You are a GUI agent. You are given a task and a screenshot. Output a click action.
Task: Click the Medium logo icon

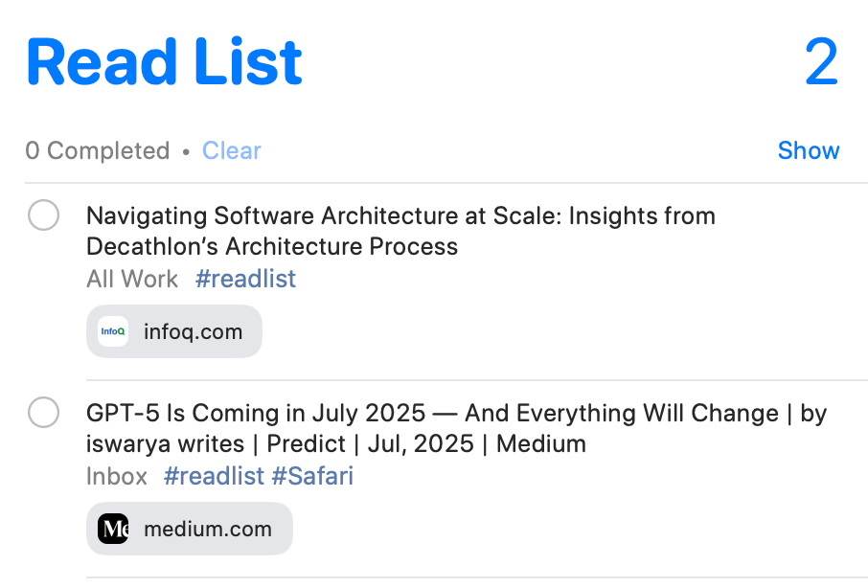tap(113, 529)
